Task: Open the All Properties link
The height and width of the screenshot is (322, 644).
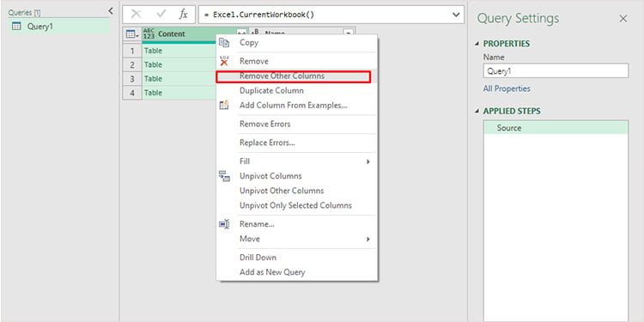Action: tap(507, 88)
